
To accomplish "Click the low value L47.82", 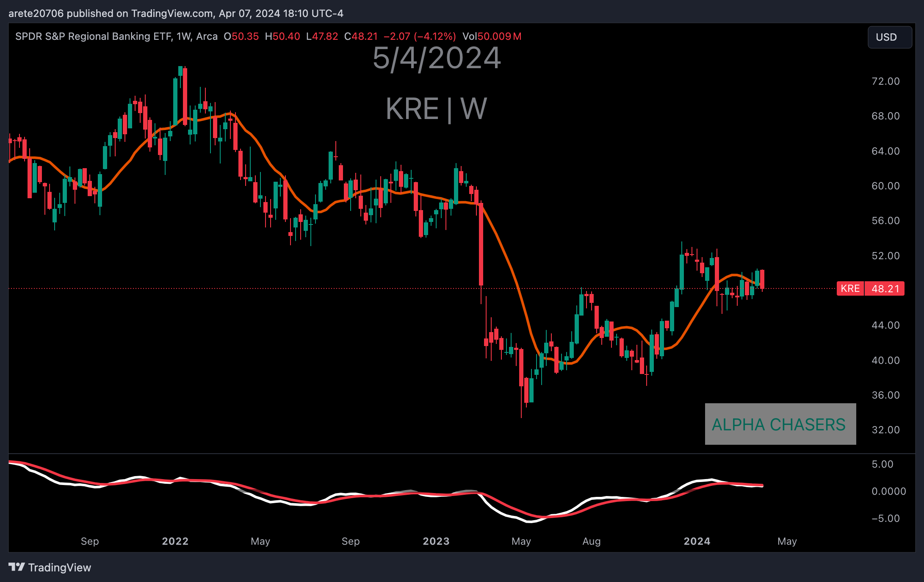I will click(x=322, y=36).
